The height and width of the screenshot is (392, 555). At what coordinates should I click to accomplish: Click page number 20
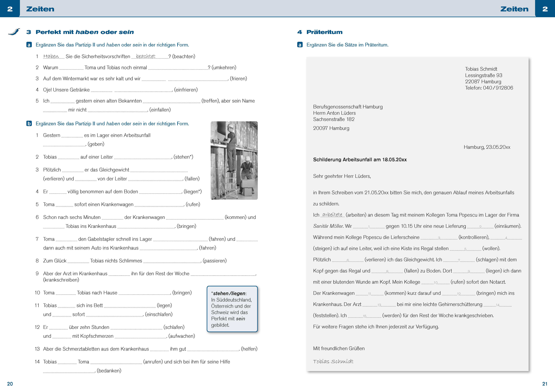click(x=10, y=384)
